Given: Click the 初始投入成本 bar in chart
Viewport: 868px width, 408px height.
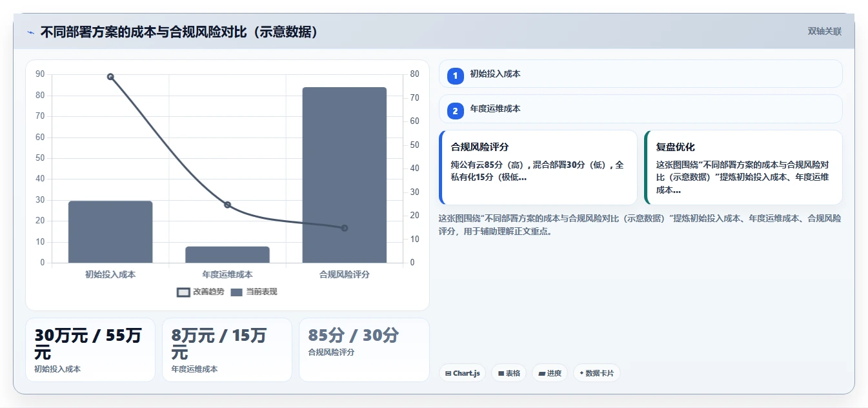Looking at the screenshot, I should pos(110,232).
